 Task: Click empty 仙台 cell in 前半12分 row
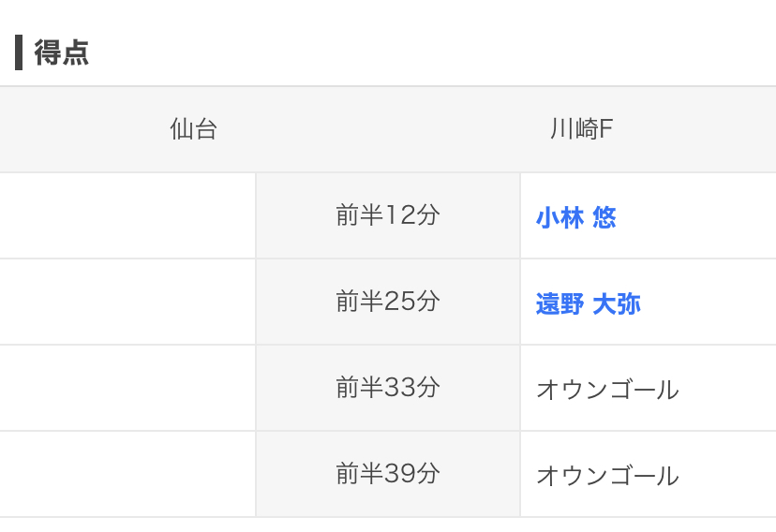point(127,215)
